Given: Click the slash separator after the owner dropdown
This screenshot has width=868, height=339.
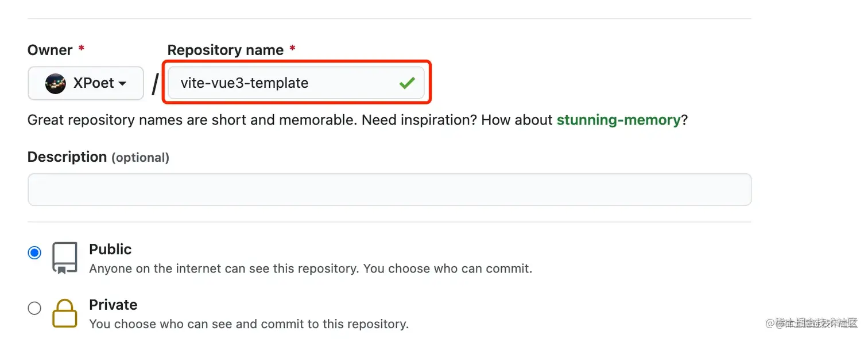Looking at the screenshot, I should (x=155, y=84).
